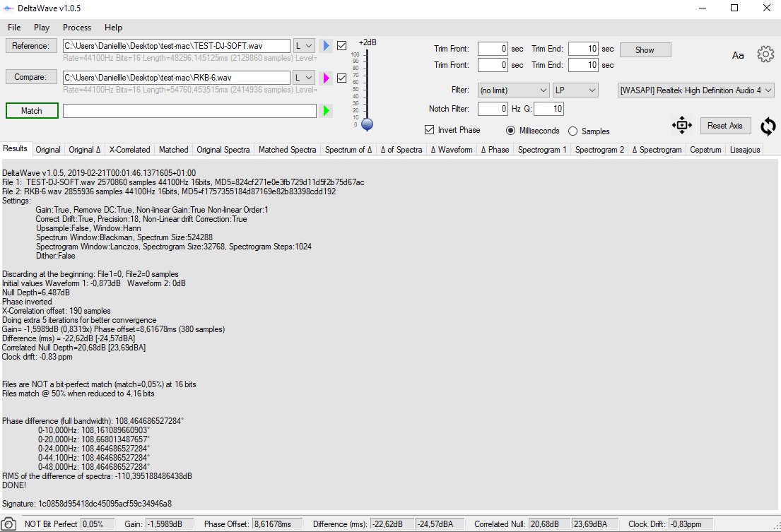Open the Help menu
This screenshot has height=532, width=781.
pyautogui.click(x=113, y=28)
